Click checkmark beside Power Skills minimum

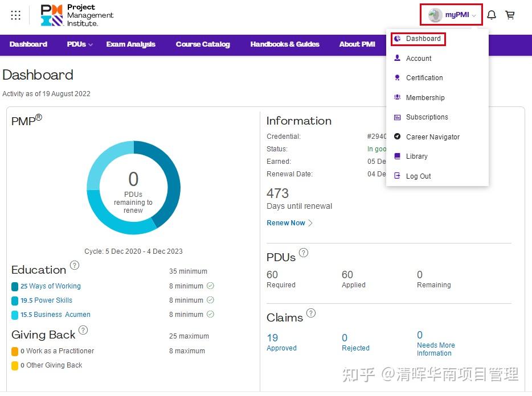click(210, 300)
